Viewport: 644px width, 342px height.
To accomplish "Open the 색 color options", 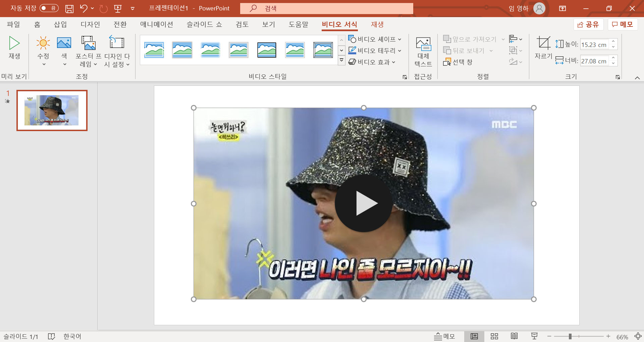I will pos(64,51).
